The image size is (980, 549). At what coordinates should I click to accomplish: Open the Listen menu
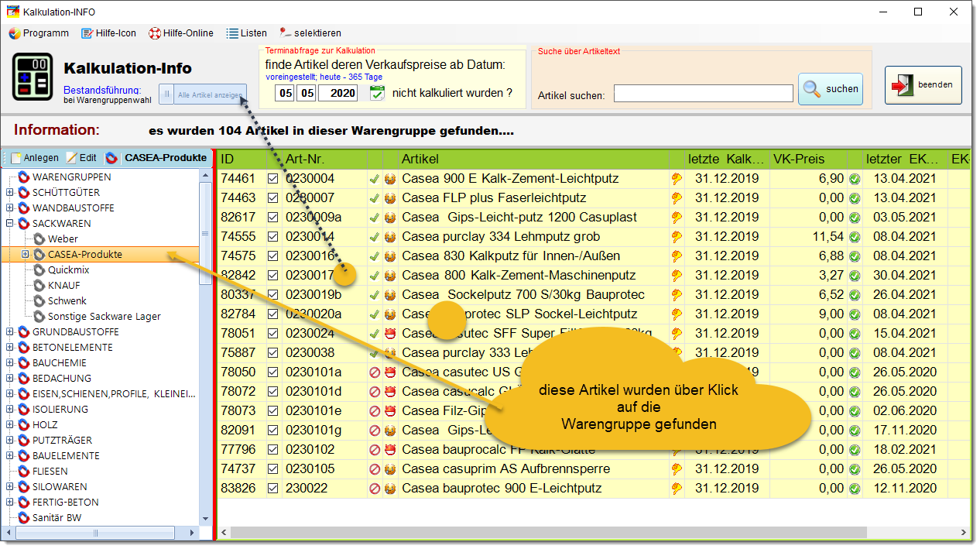247,33
